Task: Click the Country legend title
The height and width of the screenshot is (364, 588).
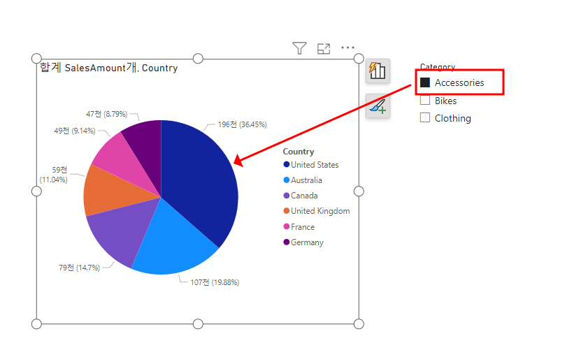Action: (x=299, y=152)
